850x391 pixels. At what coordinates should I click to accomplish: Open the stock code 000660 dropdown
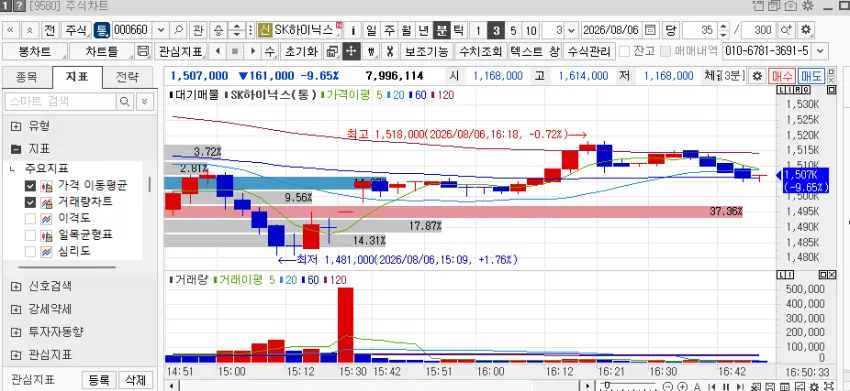(160, 30)
